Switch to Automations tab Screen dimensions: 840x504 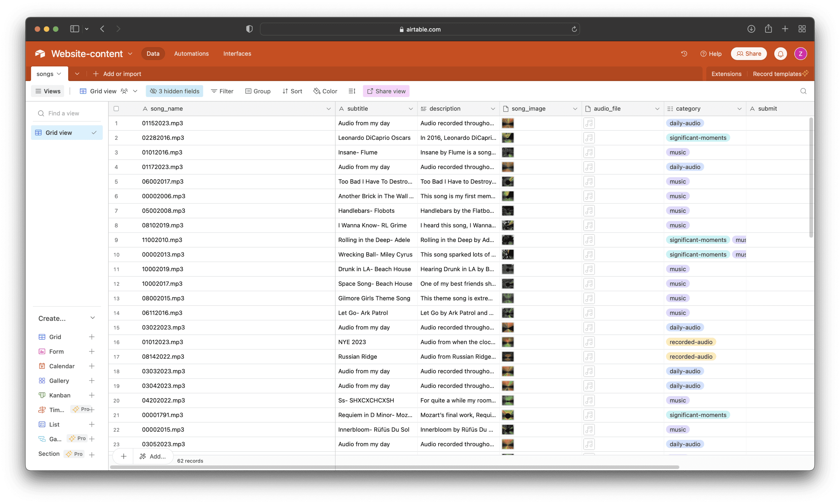[191, 54]
